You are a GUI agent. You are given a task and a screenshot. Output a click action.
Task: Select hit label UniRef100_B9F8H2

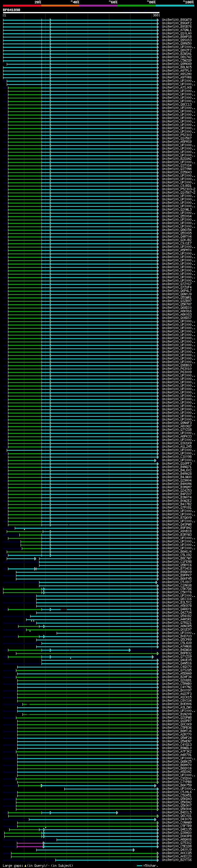(x=177, y=528)
